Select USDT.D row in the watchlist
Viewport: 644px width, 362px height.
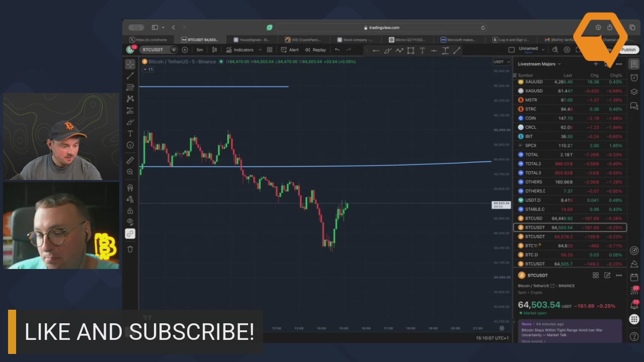click(570, 200)
